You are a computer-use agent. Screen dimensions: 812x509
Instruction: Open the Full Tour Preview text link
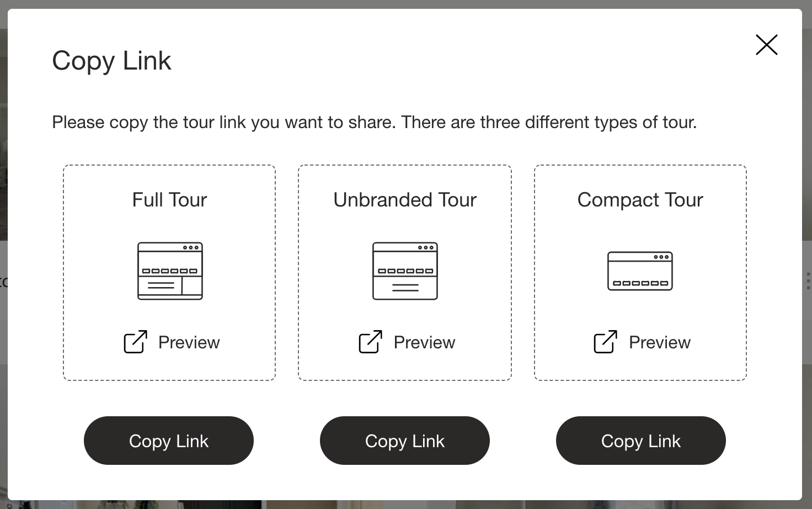pos(189,342)
